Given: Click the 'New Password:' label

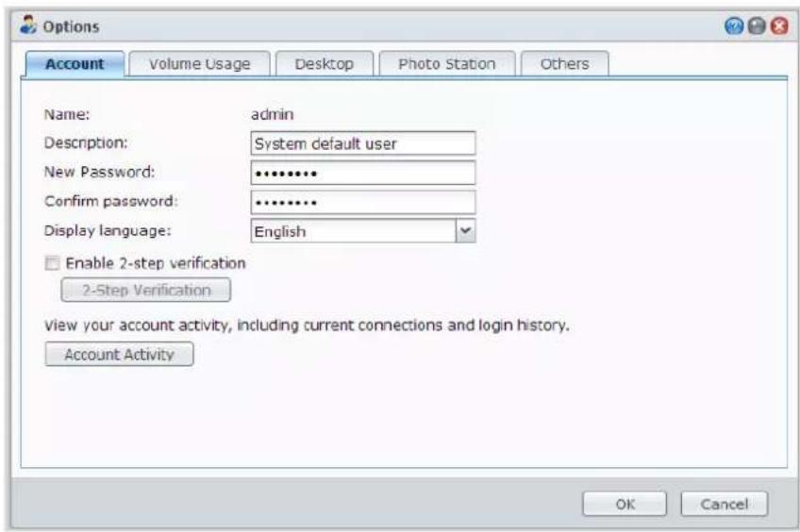Looking at the screenshot, I should [x=99, y=172].
